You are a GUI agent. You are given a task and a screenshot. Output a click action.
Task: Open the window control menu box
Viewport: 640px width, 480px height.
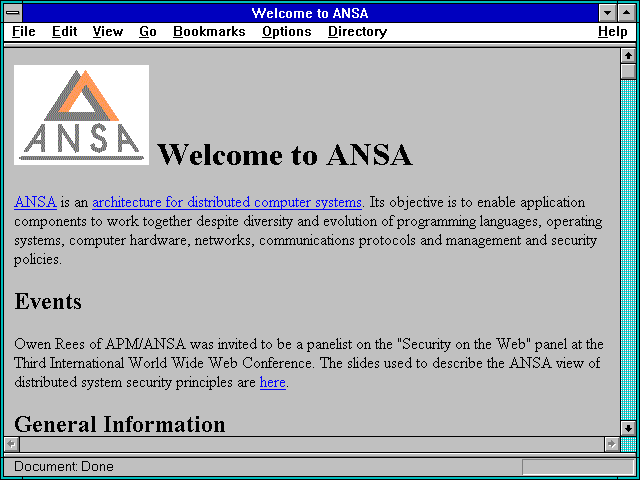pos(13,13)
